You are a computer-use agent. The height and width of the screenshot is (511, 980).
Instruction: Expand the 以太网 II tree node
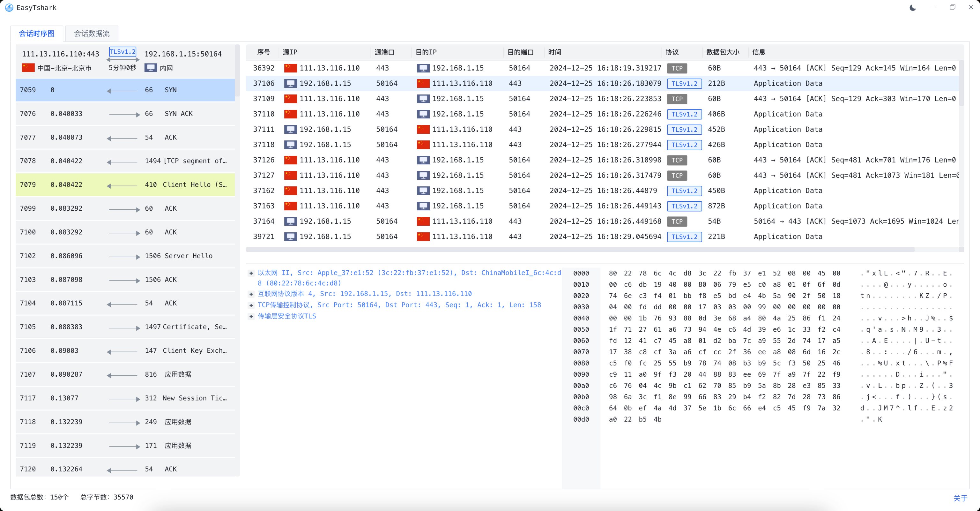[251, 273]
